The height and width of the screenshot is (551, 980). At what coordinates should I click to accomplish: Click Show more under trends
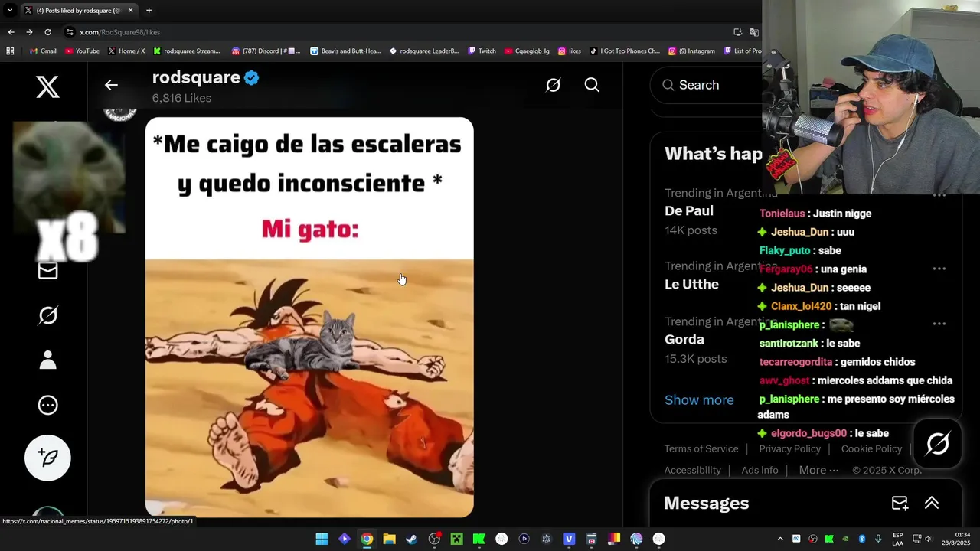[x=699, y=399]
